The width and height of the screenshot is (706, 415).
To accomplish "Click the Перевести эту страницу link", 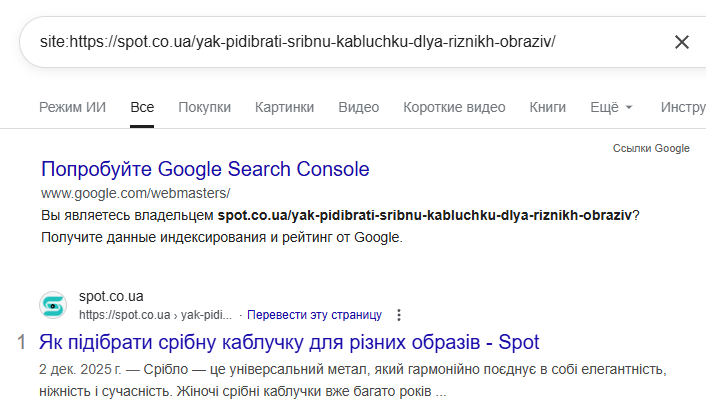I will [x=314, y=315].
